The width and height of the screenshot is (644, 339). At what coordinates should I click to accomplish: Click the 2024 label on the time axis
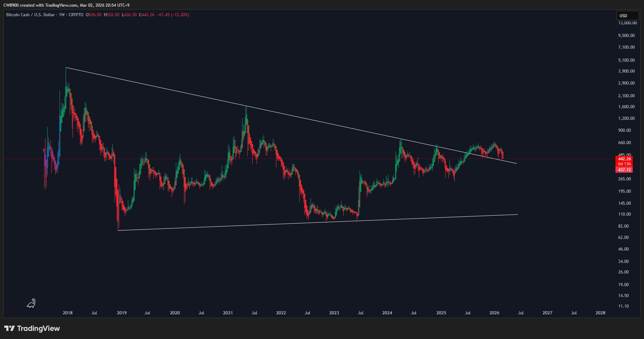pyautogui.click(x=387, y=313)
